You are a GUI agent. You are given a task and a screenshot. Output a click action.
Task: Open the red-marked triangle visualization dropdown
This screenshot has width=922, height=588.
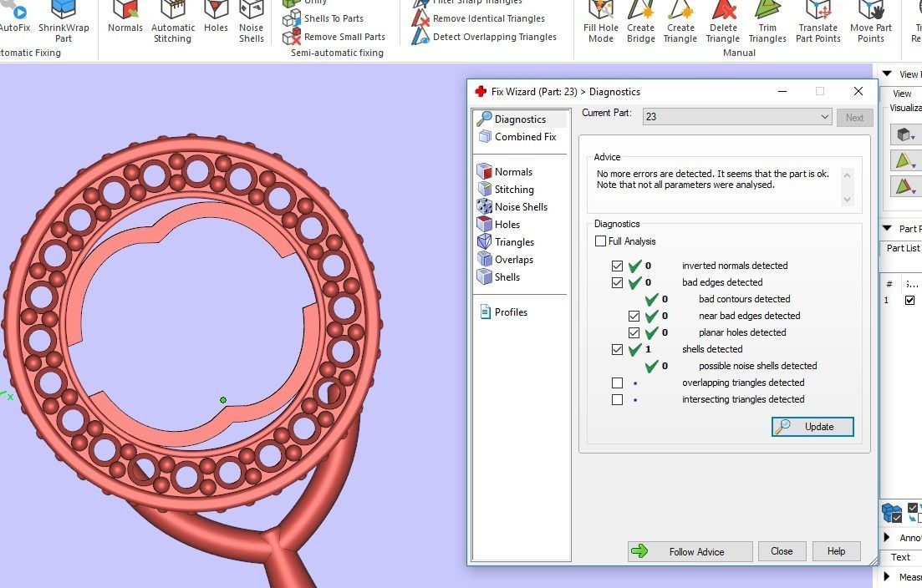pos(905,186)
